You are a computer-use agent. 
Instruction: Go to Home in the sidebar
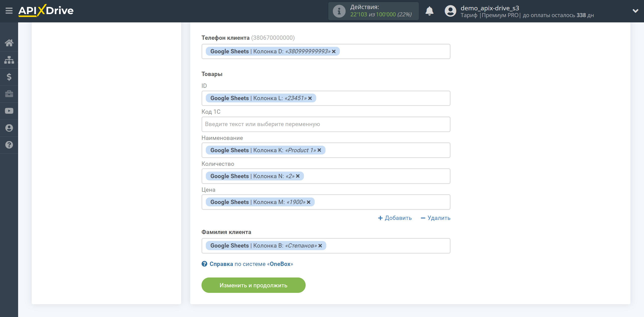[x=9, y=43]
